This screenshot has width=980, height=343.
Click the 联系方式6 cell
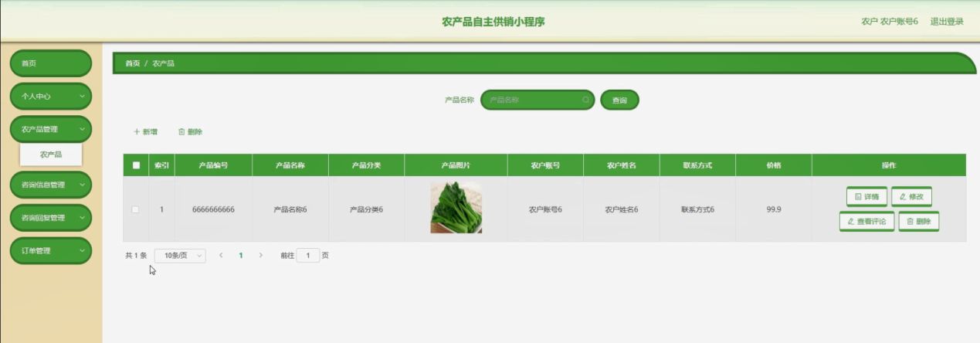point(697,209)
